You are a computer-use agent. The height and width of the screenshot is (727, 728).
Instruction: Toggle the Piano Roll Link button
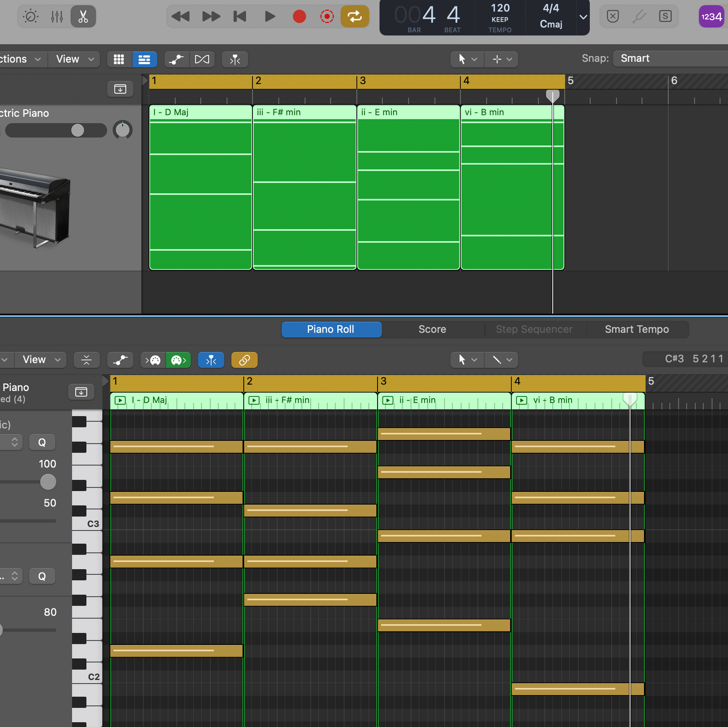244,360
